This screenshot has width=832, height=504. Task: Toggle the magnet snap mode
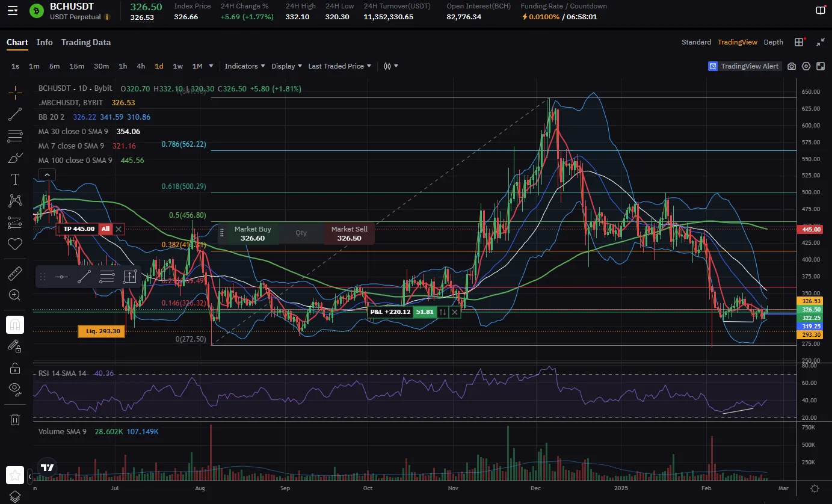(15, 325)
